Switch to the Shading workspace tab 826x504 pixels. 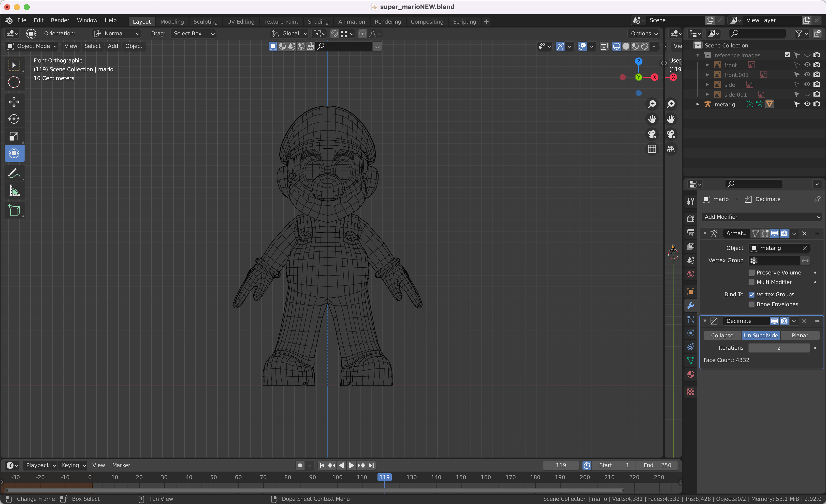pos(318,22)
